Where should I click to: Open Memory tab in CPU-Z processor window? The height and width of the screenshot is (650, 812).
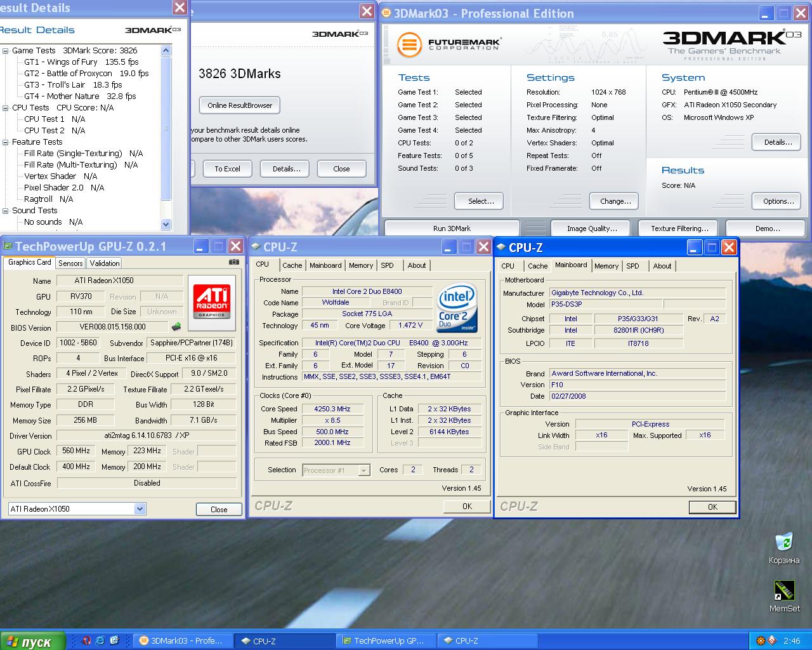click(x=361, y=265)
